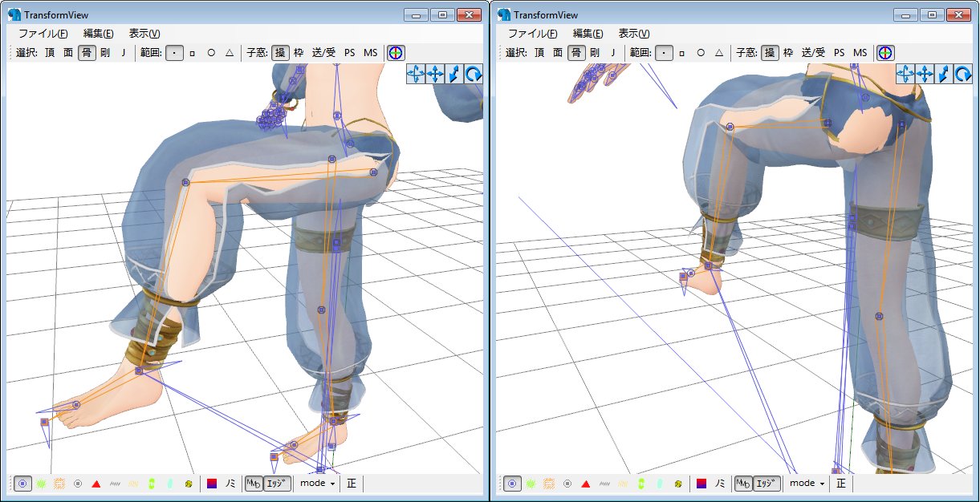Image resolution: width=980 pixels, height=502 pixels.
Task: Select triangle range mode in right window
Action: pos(719,53)
